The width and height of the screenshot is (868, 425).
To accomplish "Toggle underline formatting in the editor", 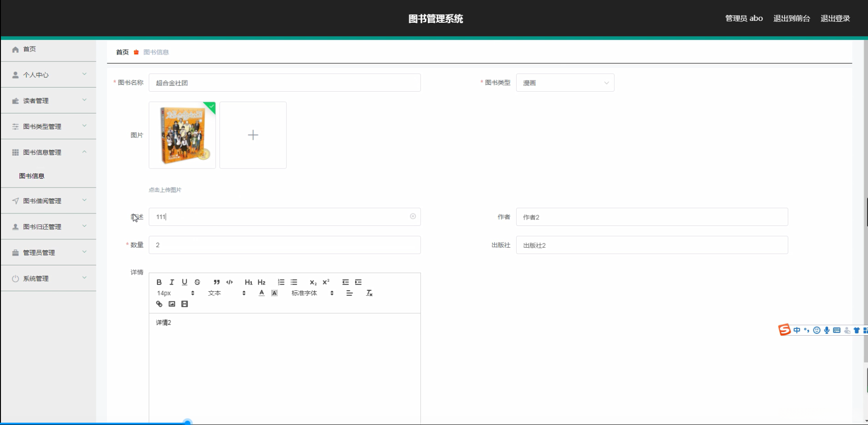I will 184,282.
